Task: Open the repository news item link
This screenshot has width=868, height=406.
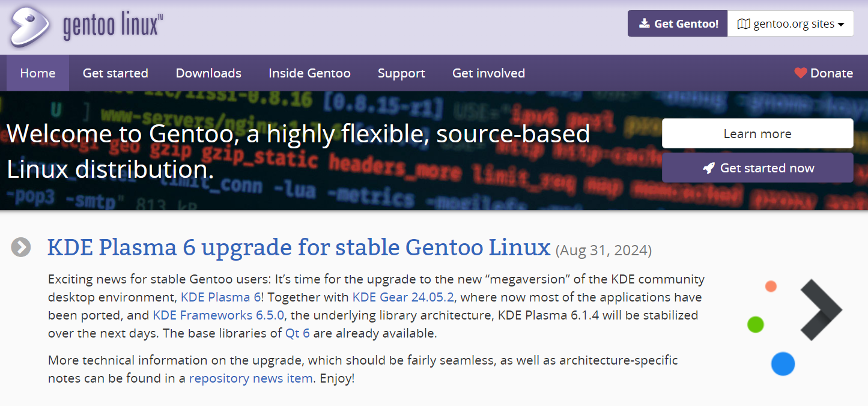Action: [250, 378]
